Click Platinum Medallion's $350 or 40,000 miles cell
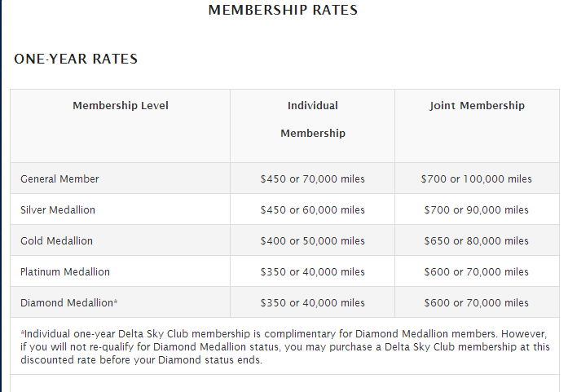The height and width of the screenshot is (392, 568). click(x=313, y=271)
